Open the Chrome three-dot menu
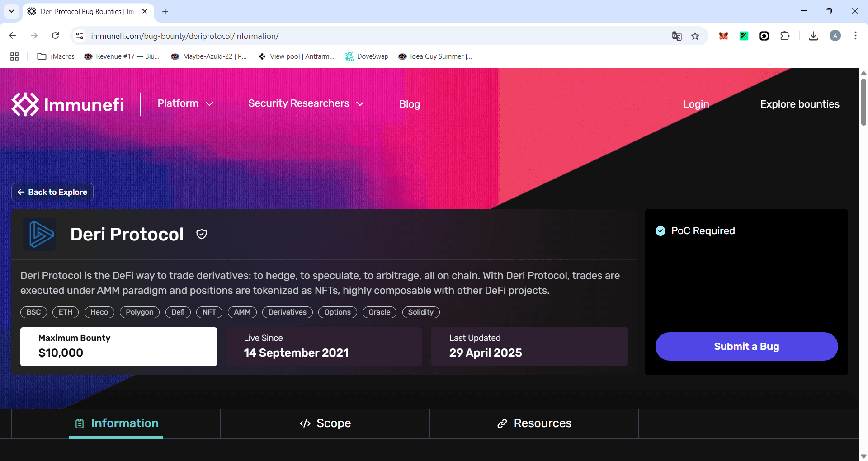Viewport: 868px width, 461px height. tap(855, 36)
